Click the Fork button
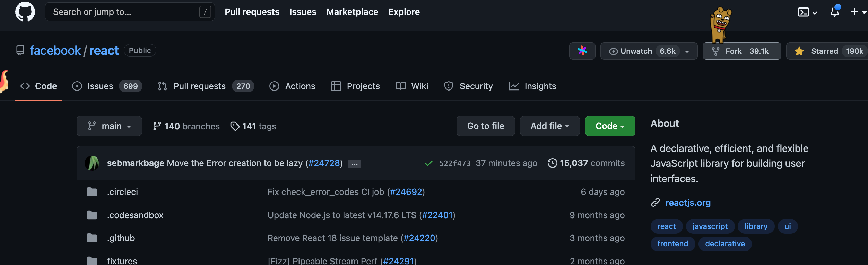Screen dimensions: 868x265 741,51
